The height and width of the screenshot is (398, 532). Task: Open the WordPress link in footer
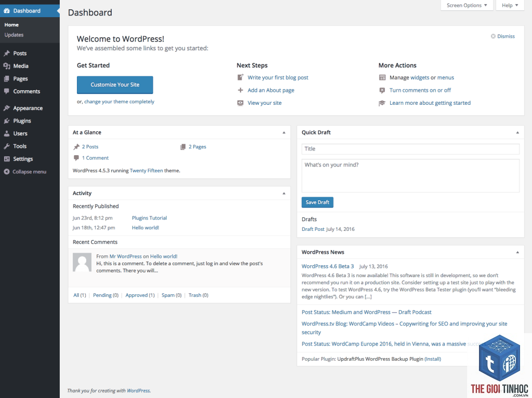point(138,391)
